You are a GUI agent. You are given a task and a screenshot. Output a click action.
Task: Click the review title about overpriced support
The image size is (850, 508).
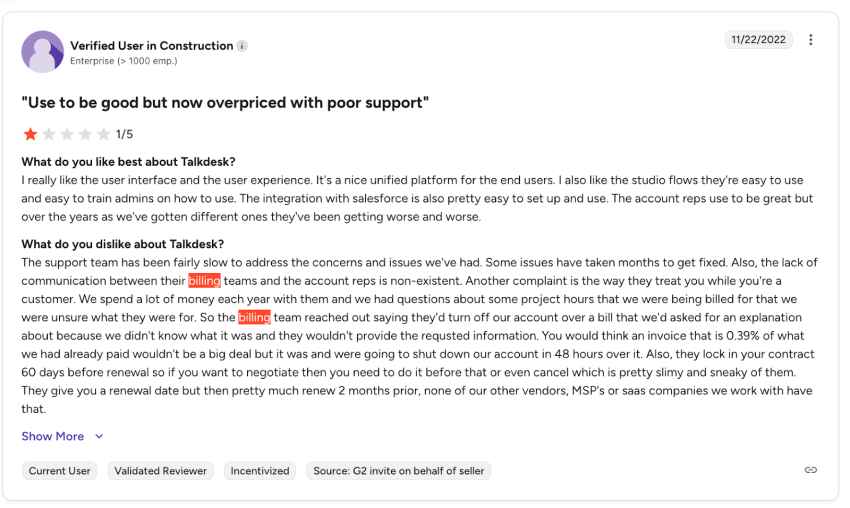point(225,103)
